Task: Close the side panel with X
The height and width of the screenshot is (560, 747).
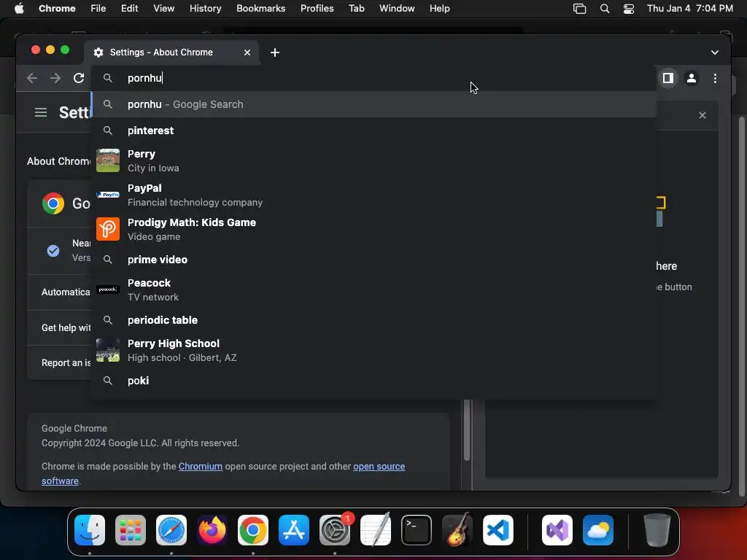Action: click(x=703, y=115)
